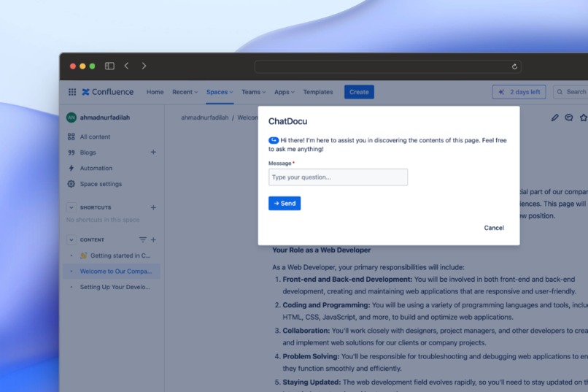Toggle the browser sidebar panel icon
Screen dimensions: 588x392
[109, 66]
